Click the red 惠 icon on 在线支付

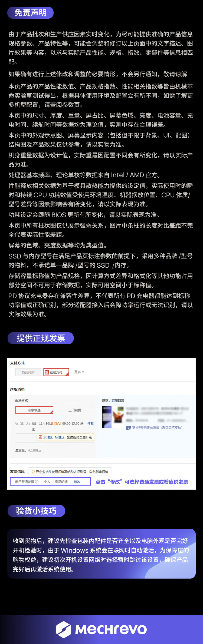47,372
